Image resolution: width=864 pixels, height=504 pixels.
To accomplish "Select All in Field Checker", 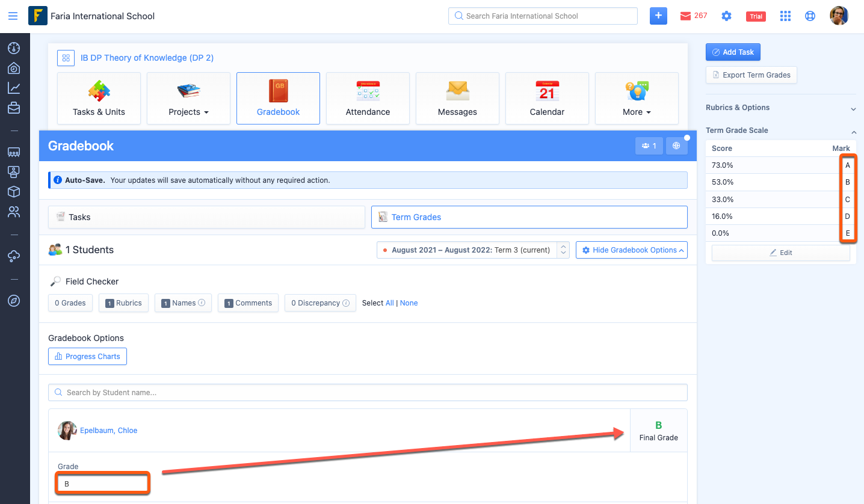I will point(390,303).
